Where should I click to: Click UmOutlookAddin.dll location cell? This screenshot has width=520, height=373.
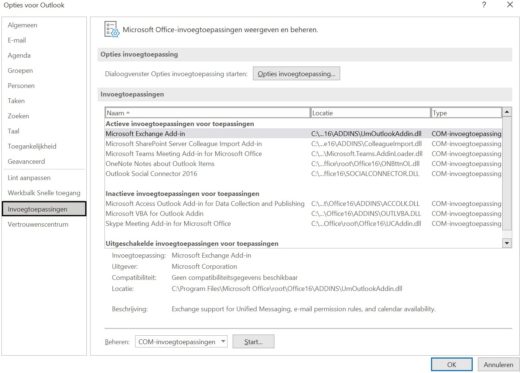(366, 134)
